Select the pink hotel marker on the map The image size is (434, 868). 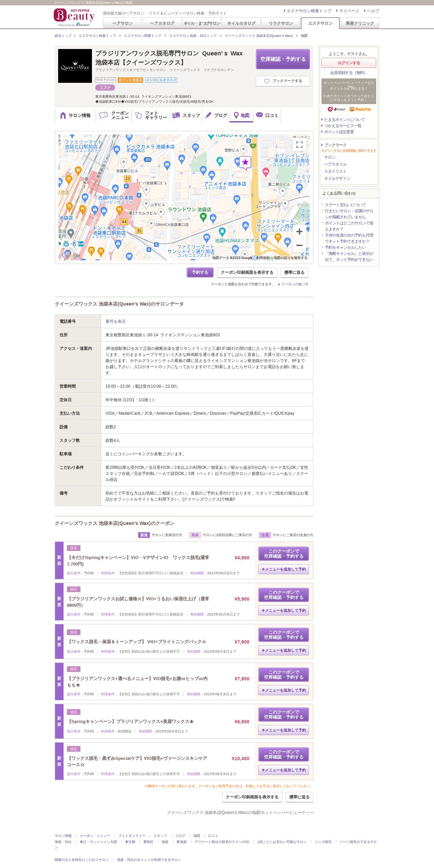click(266, 172)
